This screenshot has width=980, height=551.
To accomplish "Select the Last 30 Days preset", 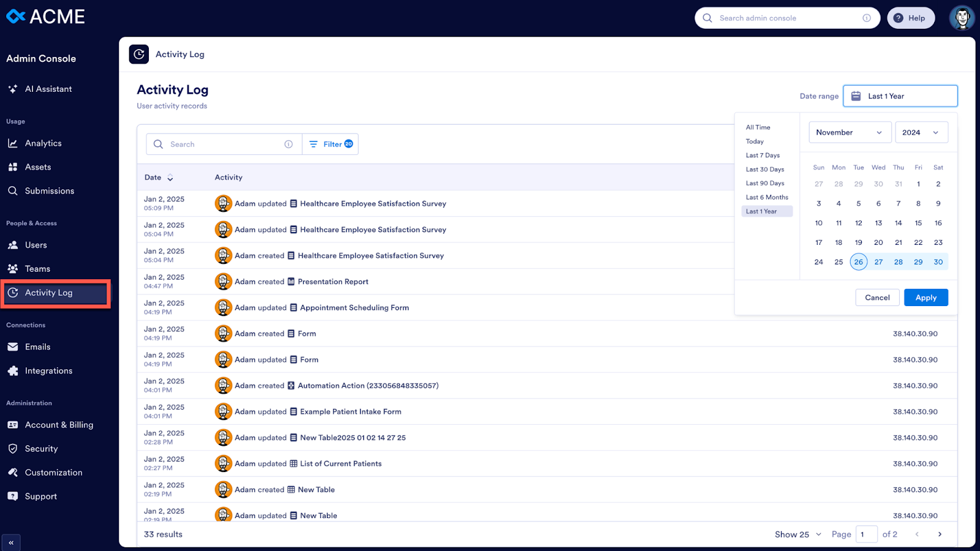I will 765,170.
